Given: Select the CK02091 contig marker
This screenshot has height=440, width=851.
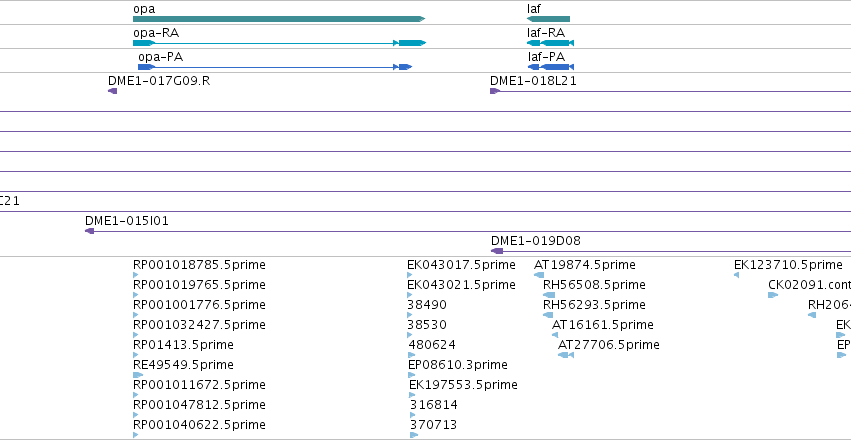Looking at the screenshot, I should [773, 295].
